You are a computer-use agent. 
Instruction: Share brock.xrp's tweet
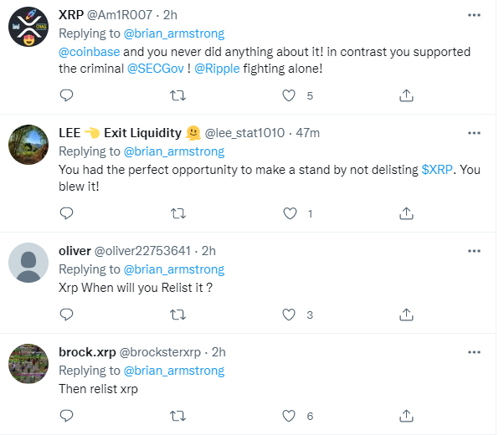coord(406,416)
